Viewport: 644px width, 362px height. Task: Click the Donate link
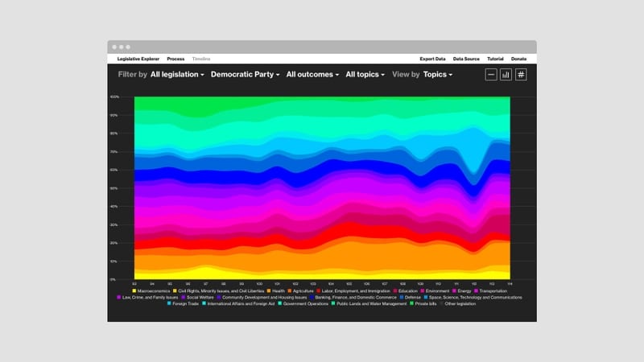518,59
